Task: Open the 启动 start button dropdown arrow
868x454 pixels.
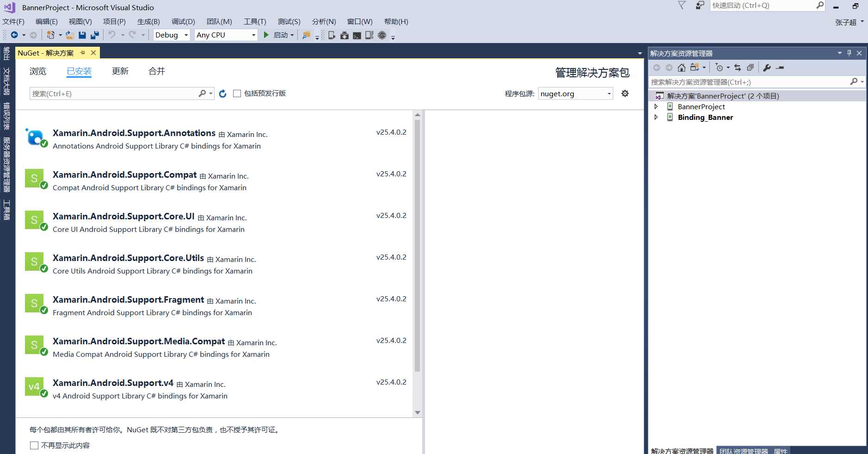Action: pos(292,35)
